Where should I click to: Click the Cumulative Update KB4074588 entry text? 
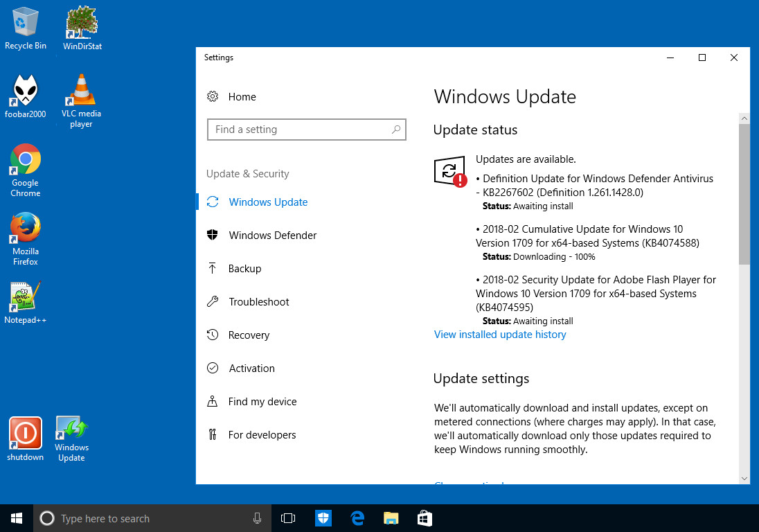[587, 236]
